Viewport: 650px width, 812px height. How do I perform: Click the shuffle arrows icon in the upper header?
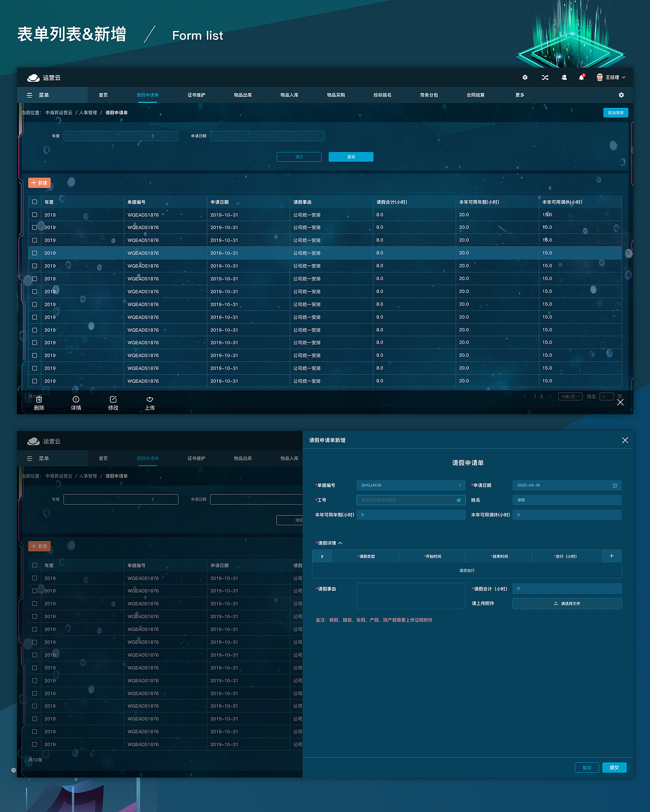tap(545, 78)
